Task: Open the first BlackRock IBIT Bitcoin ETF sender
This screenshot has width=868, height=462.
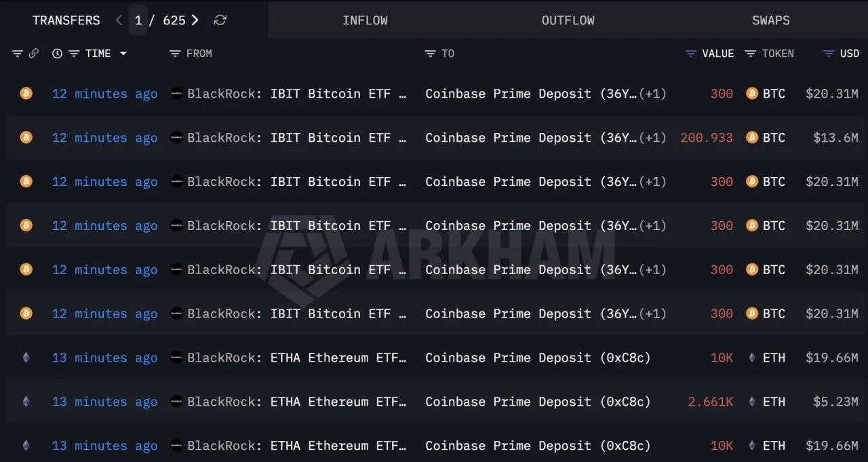Action: click(x=296, y=94)
